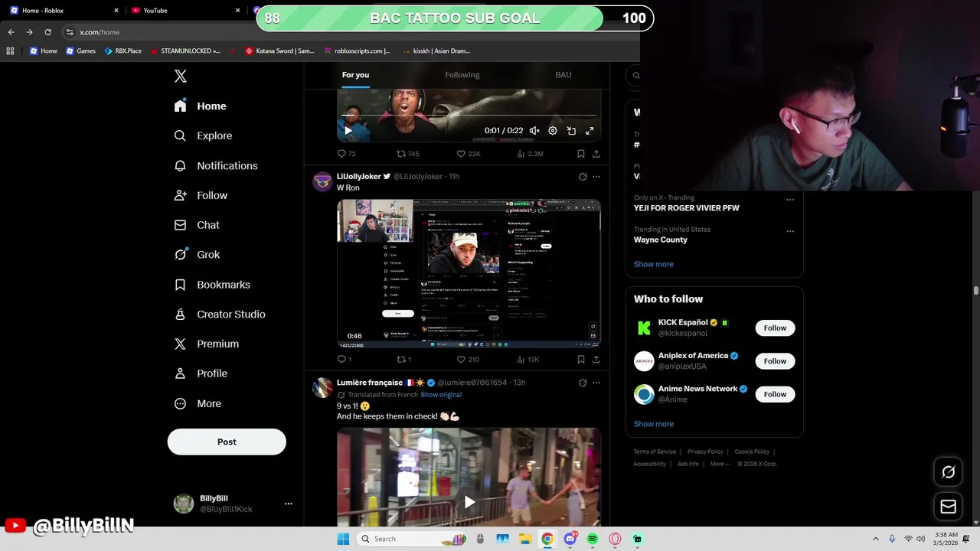Open Creator Studio from the sidebar
Image resolution: width=980 pixels, height=551 pixels.
220,315
